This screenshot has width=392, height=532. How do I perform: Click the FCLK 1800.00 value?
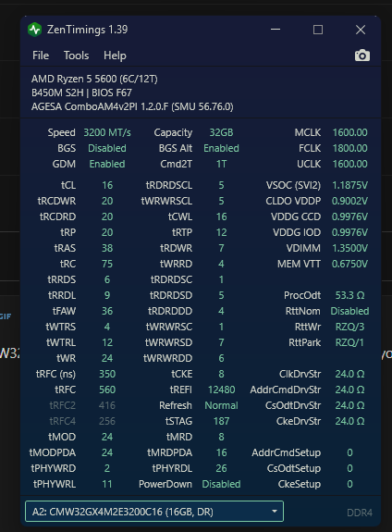pos(349,148)
